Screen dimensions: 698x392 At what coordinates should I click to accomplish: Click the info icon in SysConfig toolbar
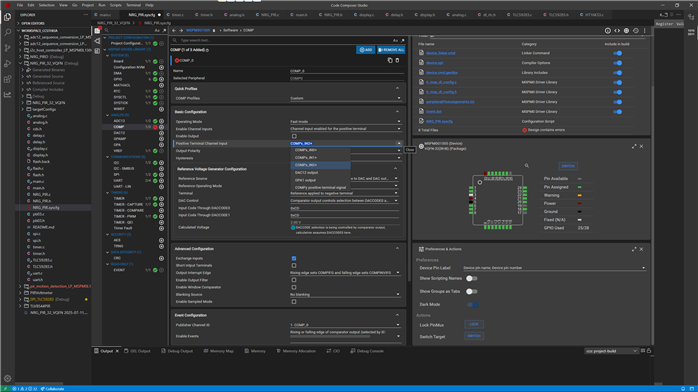pyautogui.click(x=608, y=31)
